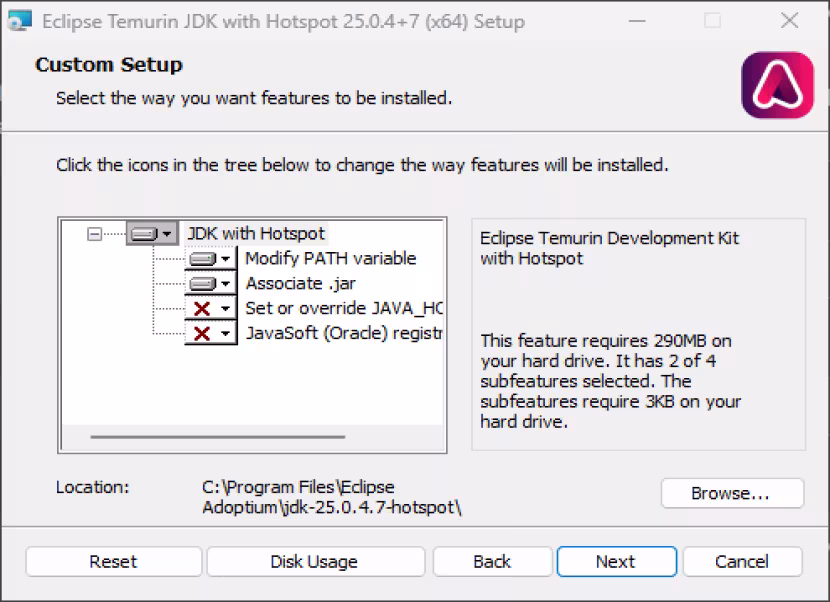The height and width of the screenshot is (602, 830).
Task: Click the hard drive icon for JDK with Hotspot
Action: click(x=144, y=233)
